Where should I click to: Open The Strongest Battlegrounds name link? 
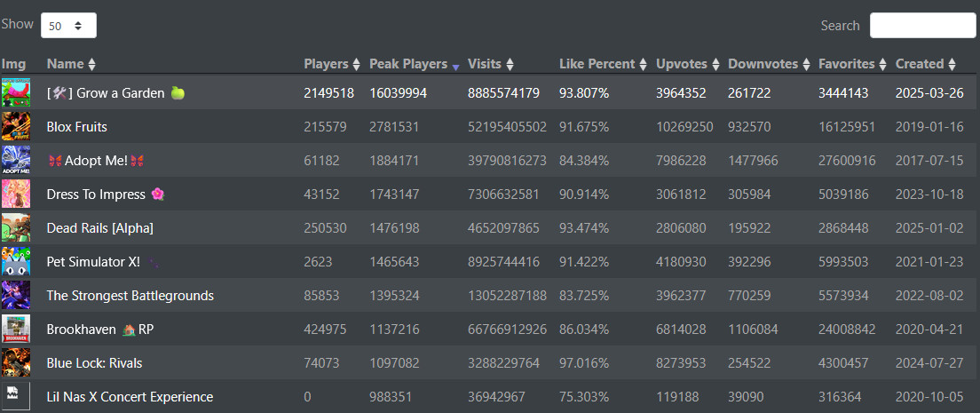[x=130, y=296]
